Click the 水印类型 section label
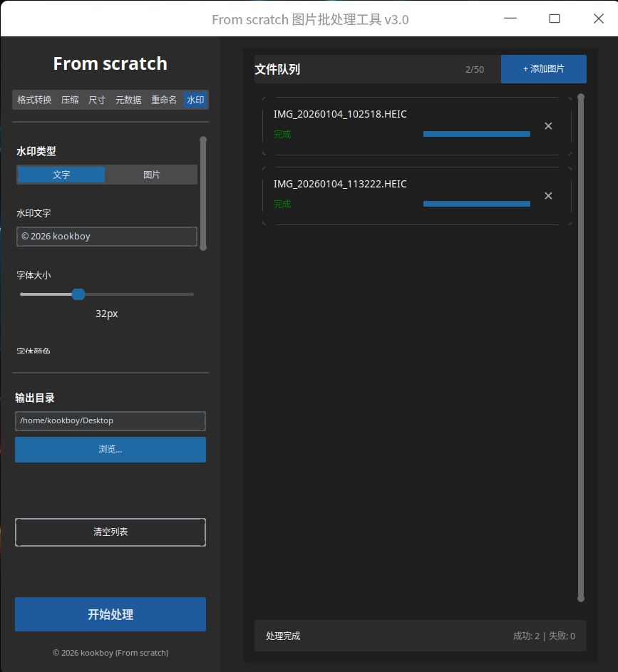The width and height of the screenshot is (618, 672). pyautogui.click(x=36, y=151)
